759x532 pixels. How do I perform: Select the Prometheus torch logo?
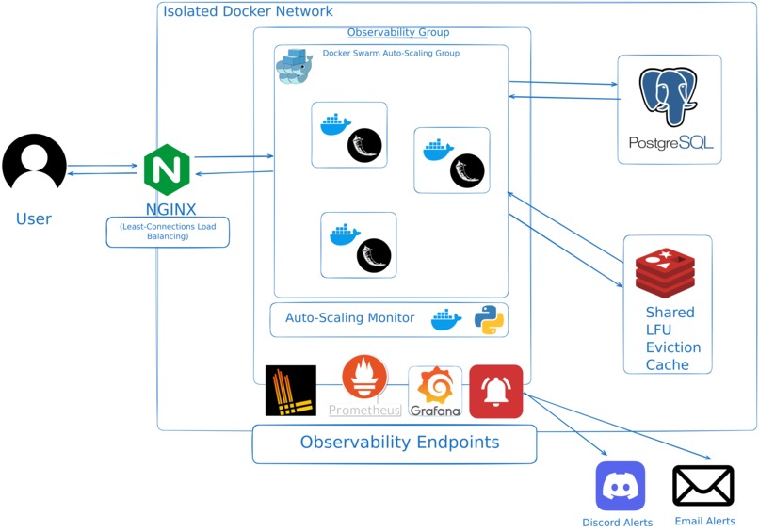point(364,377)
